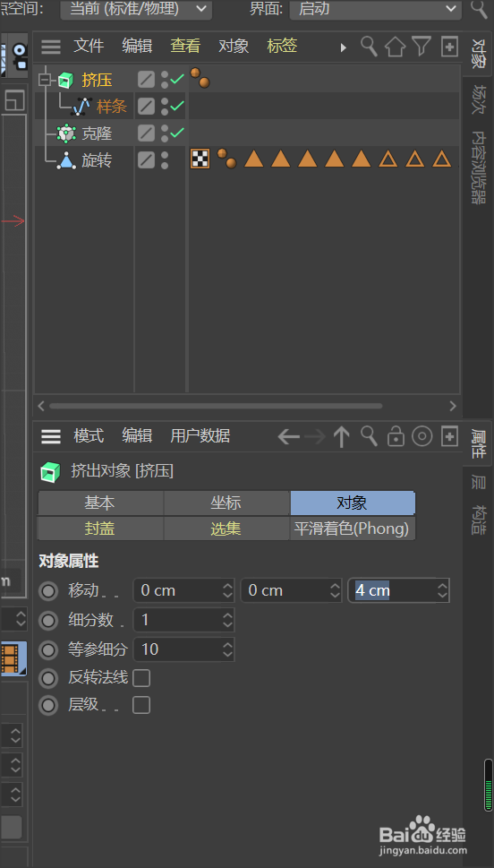Switch to the 封盖 tab
Image resolution: width=494 pixels, height=868 pixels.
[100, 529]
